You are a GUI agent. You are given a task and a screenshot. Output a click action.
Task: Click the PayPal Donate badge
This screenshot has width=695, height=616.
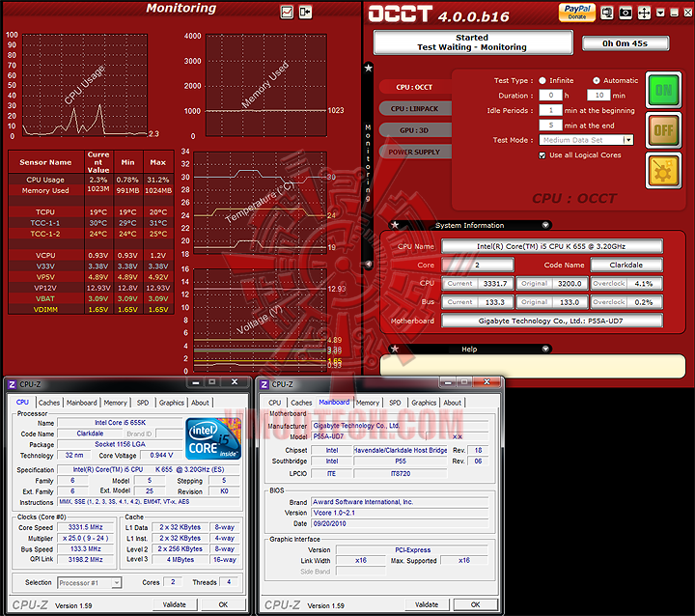point(577,12)
